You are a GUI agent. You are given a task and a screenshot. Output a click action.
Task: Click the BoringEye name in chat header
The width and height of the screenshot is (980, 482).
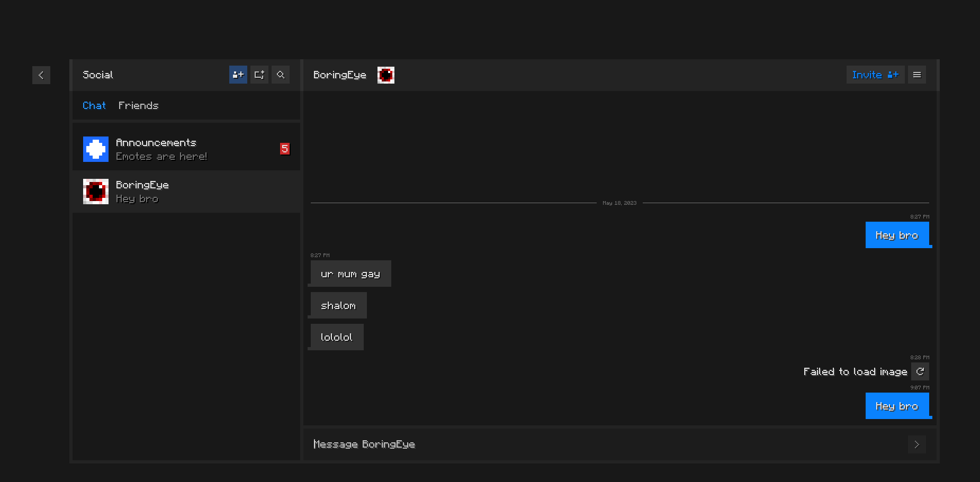[x=340, y=75]
